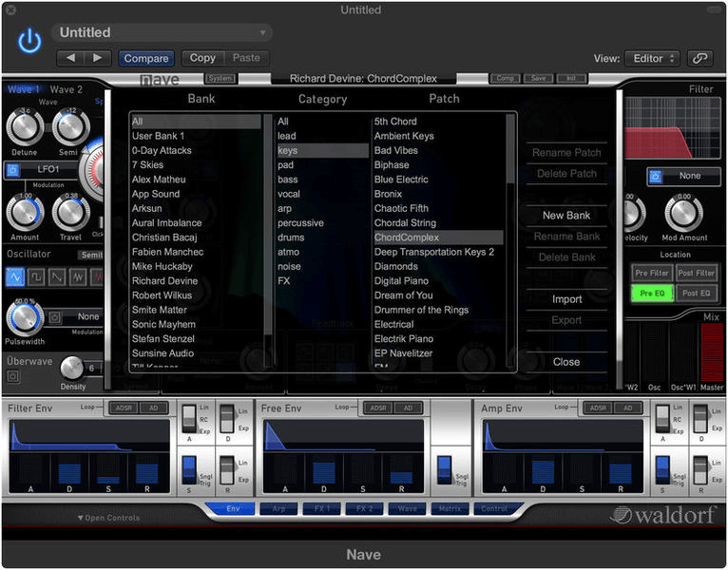Select the sawtooth oscillator waveform icon
Image resolution: width=728 pixels, height=570 pixels.
[57, 276]
